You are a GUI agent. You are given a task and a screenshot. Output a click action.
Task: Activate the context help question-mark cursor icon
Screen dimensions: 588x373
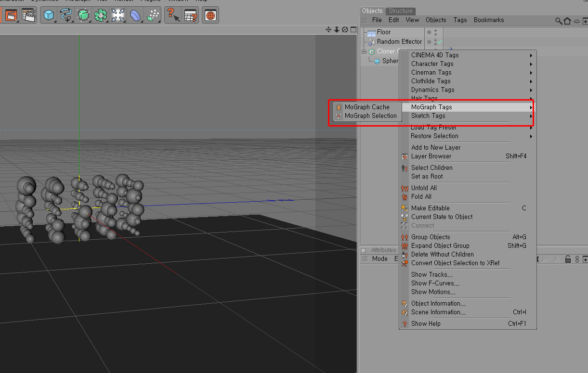click(x=173, y=15)
